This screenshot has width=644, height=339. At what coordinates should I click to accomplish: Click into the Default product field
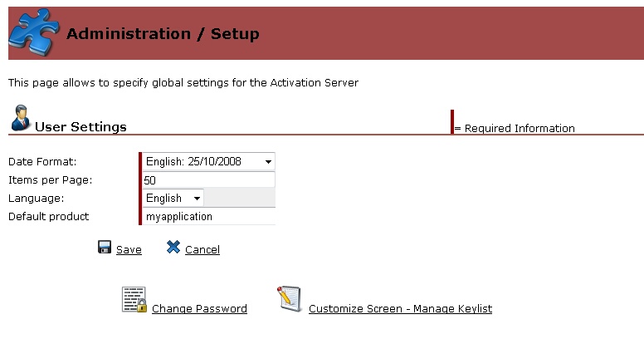coord(208,216)
